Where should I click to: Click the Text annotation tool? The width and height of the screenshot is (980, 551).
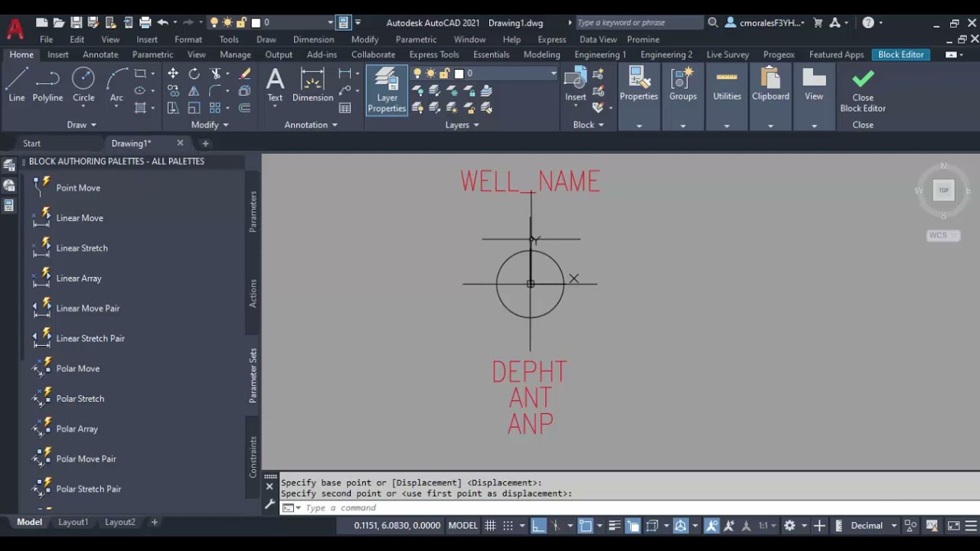point(275,84)
